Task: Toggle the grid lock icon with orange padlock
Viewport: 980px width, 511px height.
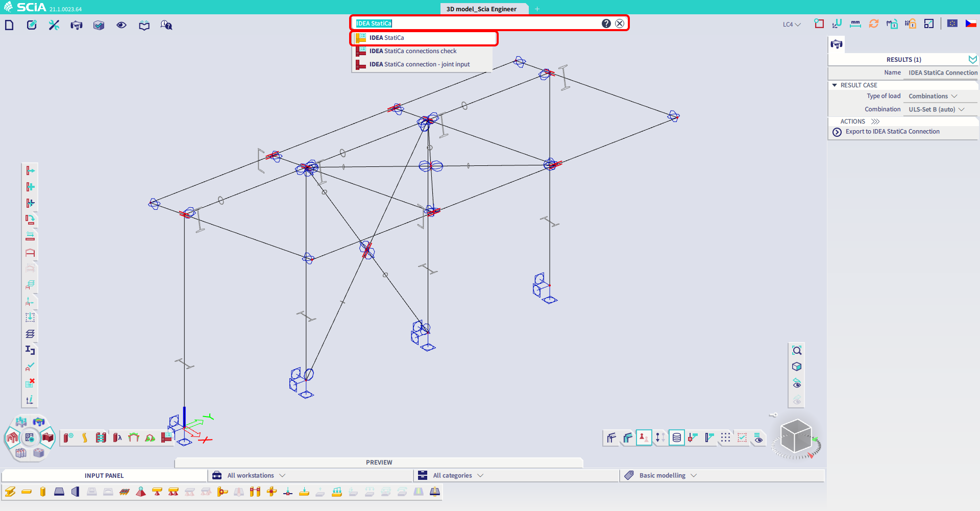Action: [911, 23]
